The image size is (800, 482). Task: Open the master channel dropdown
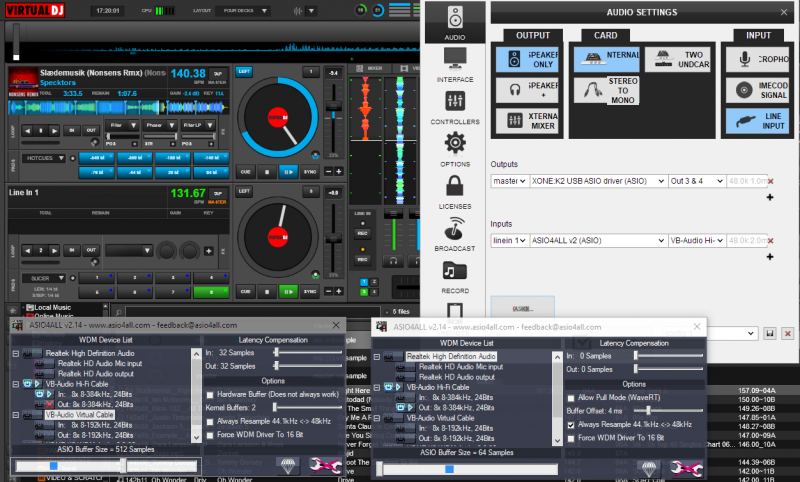(509, 181)
